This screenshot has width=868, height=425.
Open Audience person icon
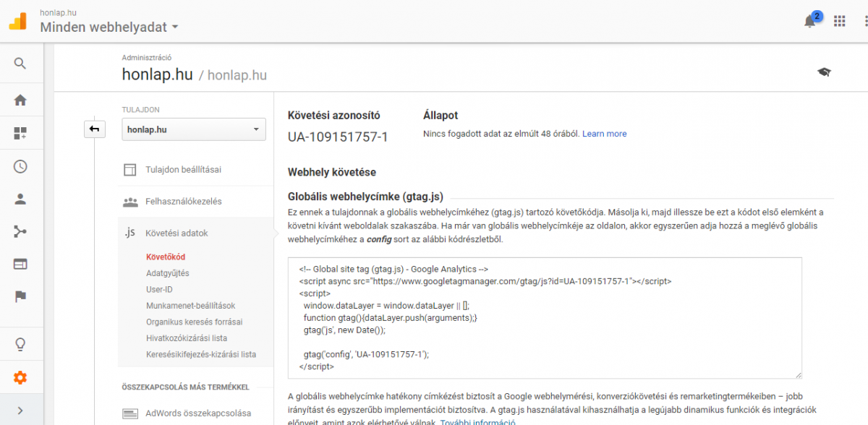(x=20, y=199)
